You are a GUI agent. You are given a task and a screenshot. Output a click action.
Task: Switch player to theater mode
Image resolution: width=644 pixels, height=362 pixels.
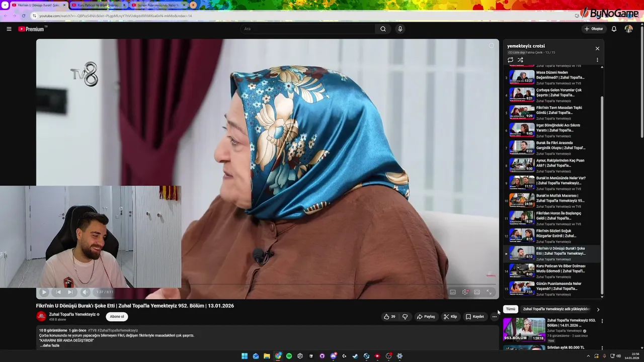[x=477, y=292]
